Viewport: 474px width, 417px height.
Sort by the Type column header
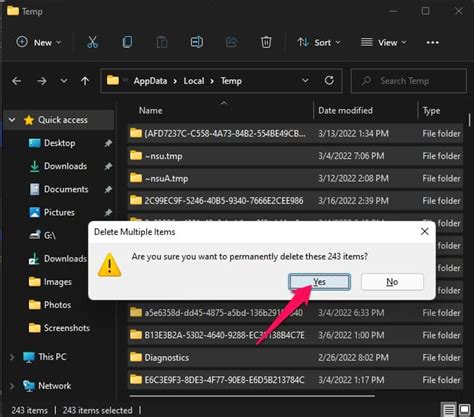click(431, 111)
